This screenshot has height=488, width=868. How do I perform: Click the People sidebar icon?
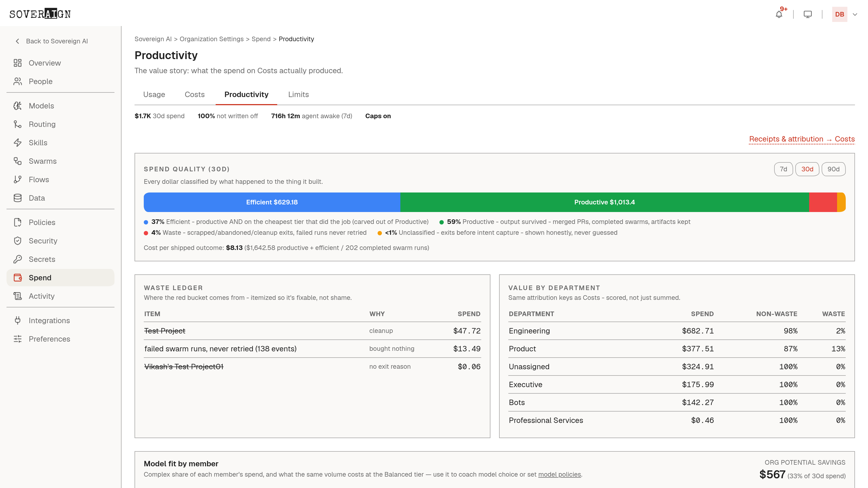coord(18,82)
